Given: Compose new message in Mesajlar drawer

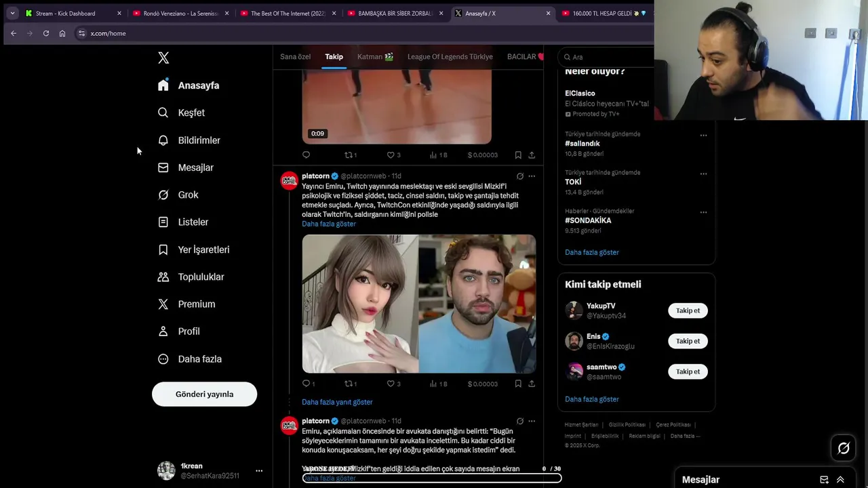Looking at the screenshot, I should coord(824,480).
